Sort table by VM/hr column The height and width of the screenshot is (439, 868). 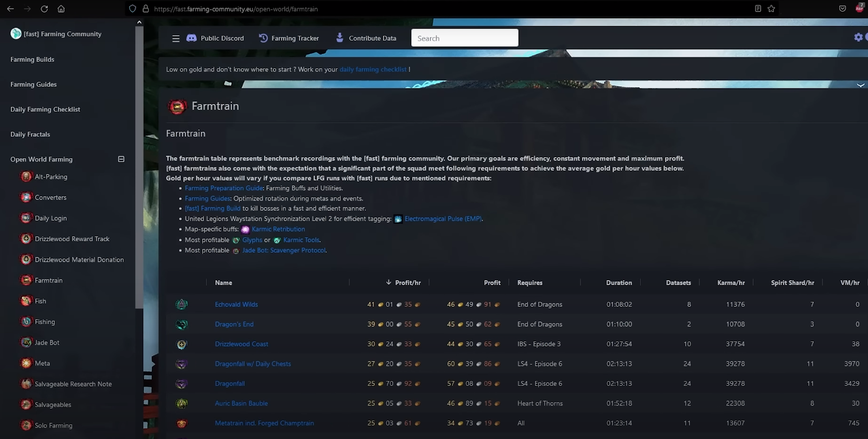pos(850,282)
